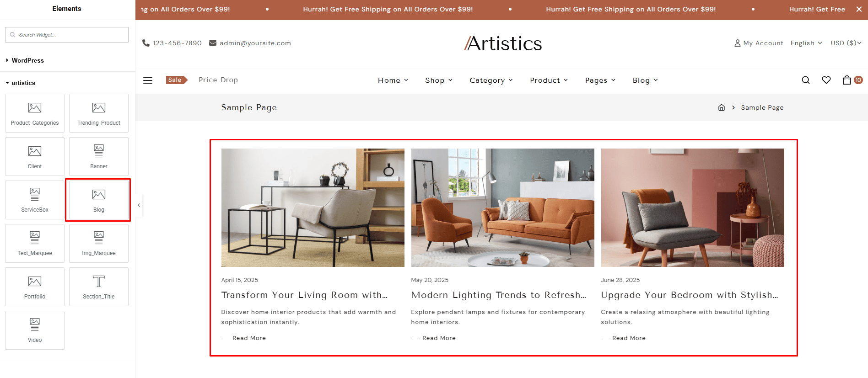
Task: Click the breadcrumb home icon
Action: [x=722, y=107]
